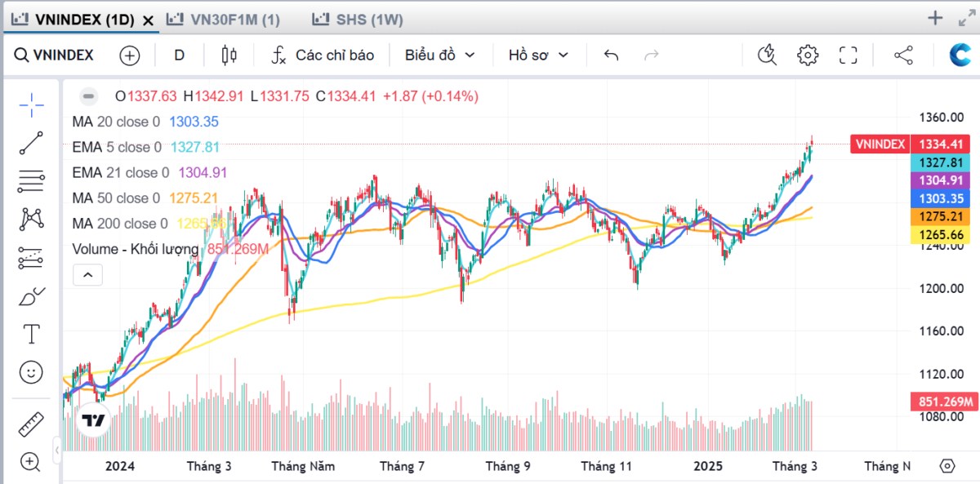
Task: Enter fullscreen mode
Action: [849, 56]
